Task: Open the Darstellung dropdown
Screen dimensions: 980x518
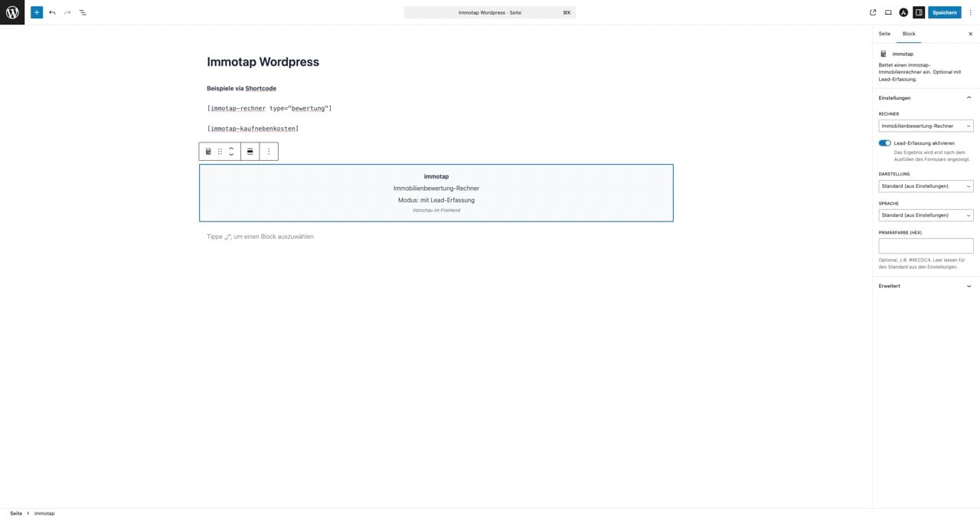Action: [926, 186]
